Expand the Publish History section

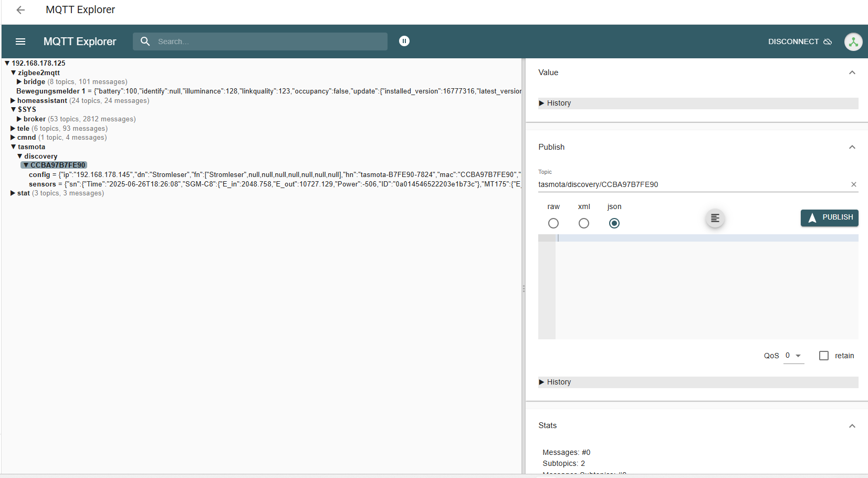coord(698,382)
